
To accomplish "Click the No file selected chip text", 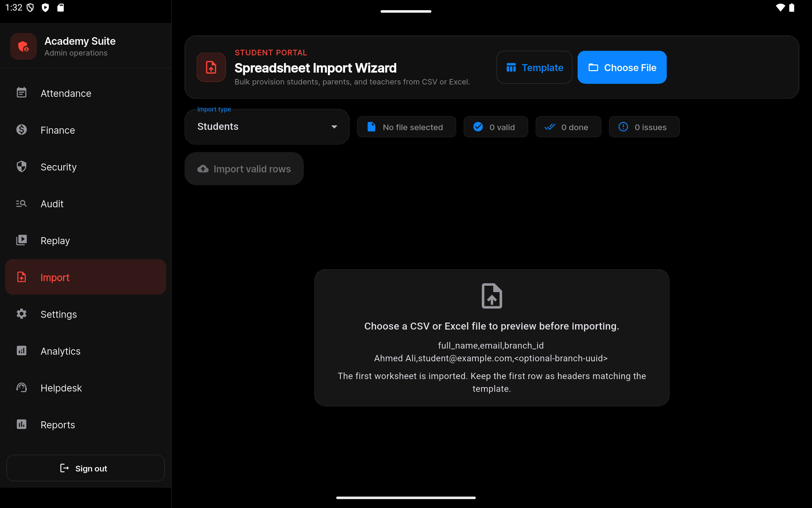I will 413,127.
